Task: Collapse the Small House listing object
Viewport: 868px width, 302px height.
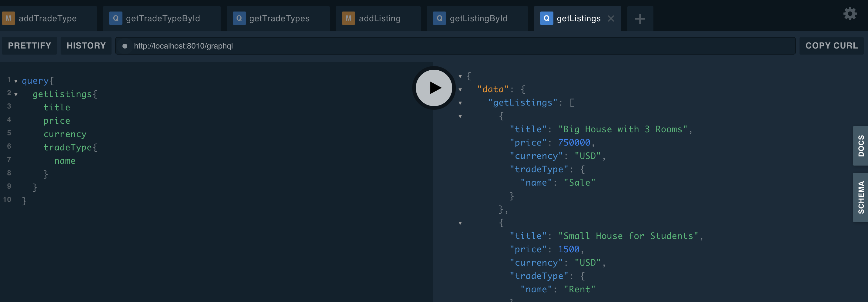Action: point(460,223)
